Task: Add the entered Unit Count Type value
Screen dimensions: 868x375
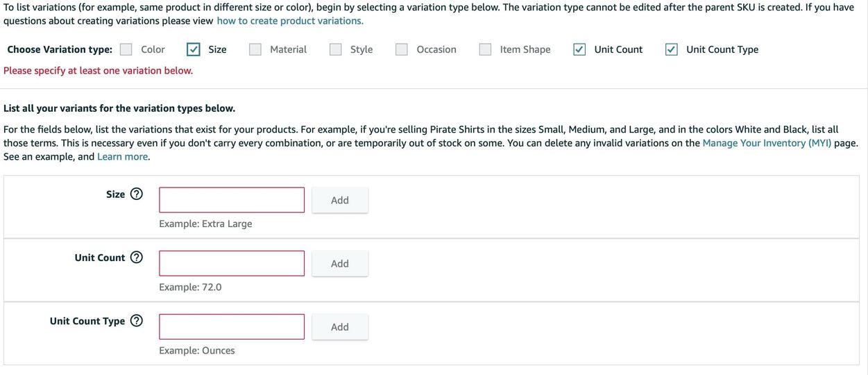Action: (340, 326)
